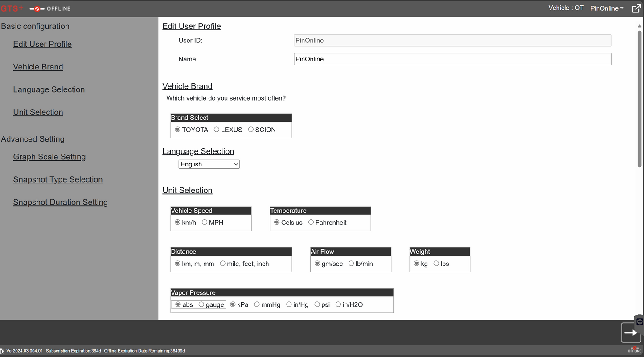Jump to Unit Selection in sidebar
This screenshot has height=357, width=644.
click(38, 112)
